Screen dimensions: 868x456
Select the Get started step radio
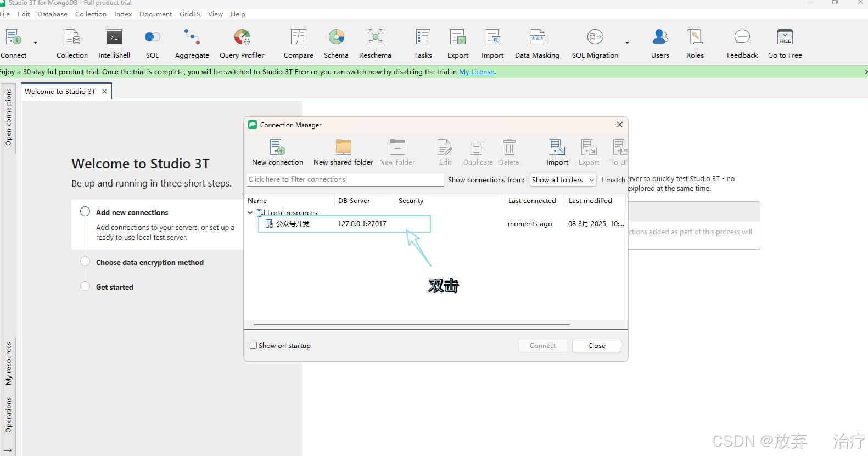(x=85, y=286)
